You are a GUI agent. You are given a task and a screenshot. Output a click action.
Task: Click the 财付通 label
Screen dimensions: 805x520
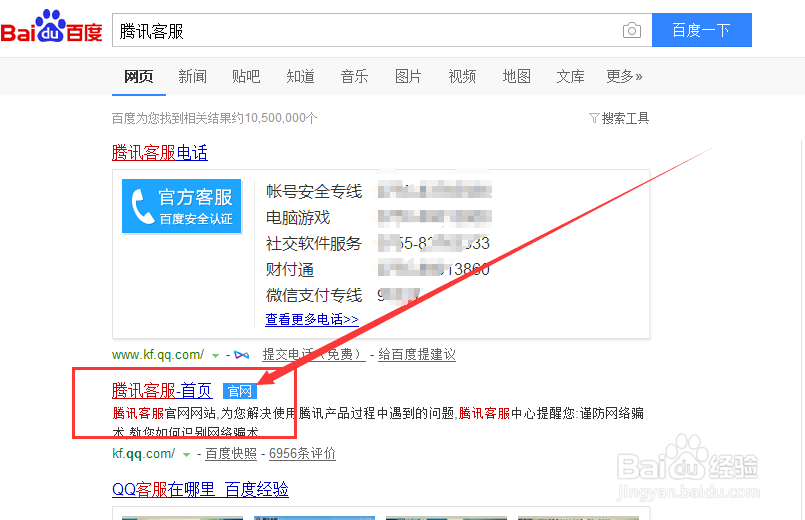click(290, 269)
